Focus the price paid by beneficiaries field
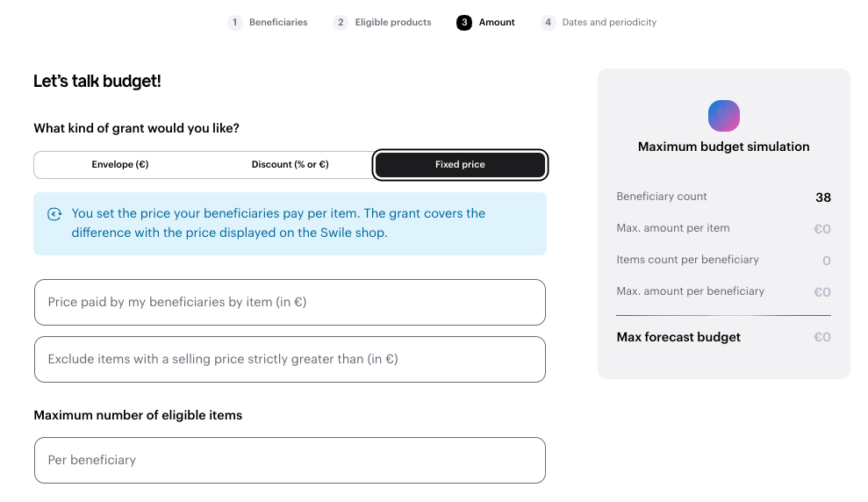This screenshot has height=502, width=868. (290, 303)
